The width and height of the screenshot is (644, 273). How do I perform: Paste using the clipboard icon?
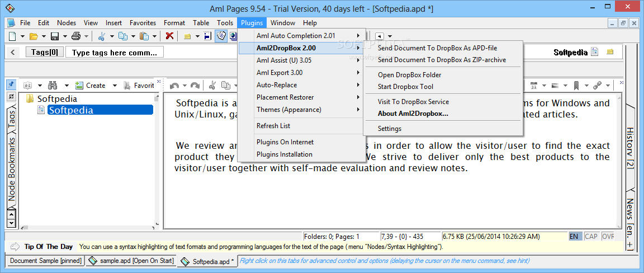144,36
